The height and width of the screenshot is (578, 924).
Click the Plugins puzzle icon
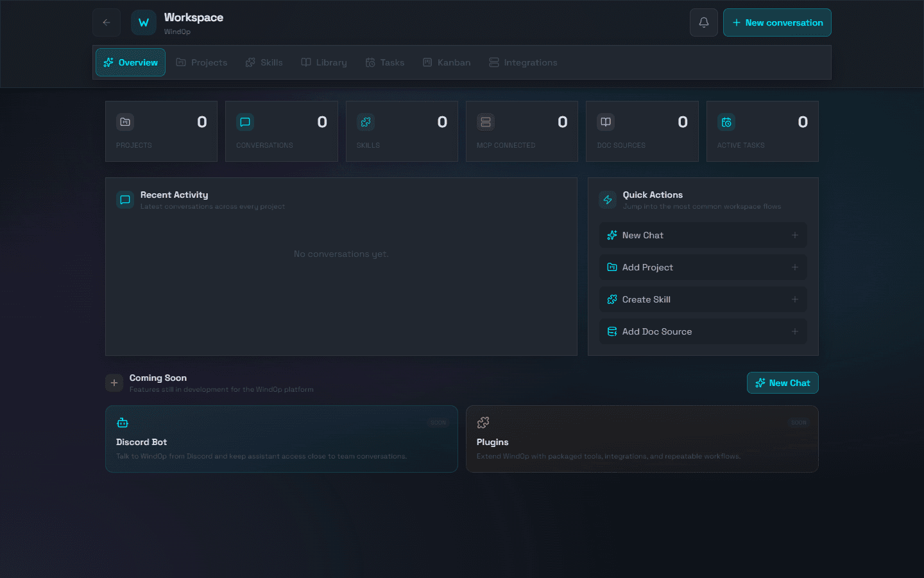[483, 423]
